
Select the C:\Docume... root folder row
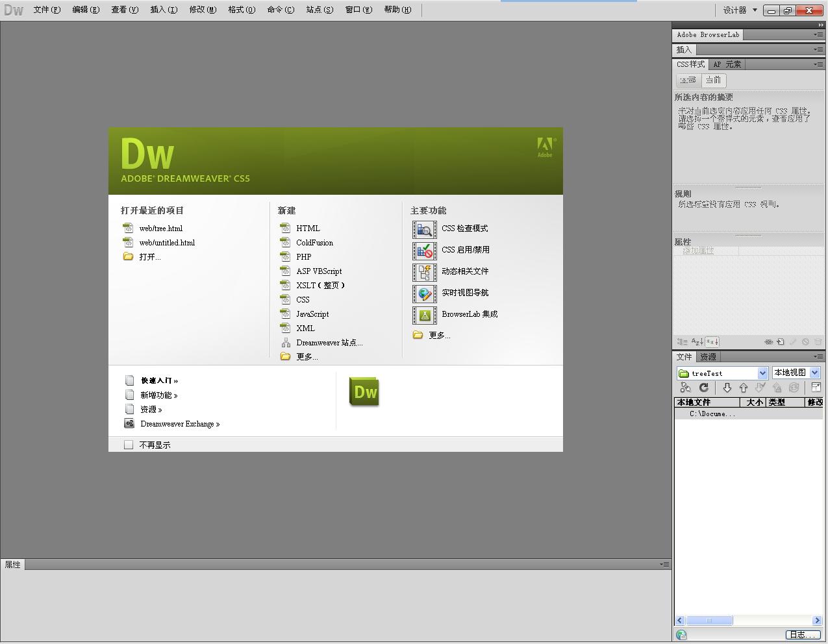pos(749,414)
